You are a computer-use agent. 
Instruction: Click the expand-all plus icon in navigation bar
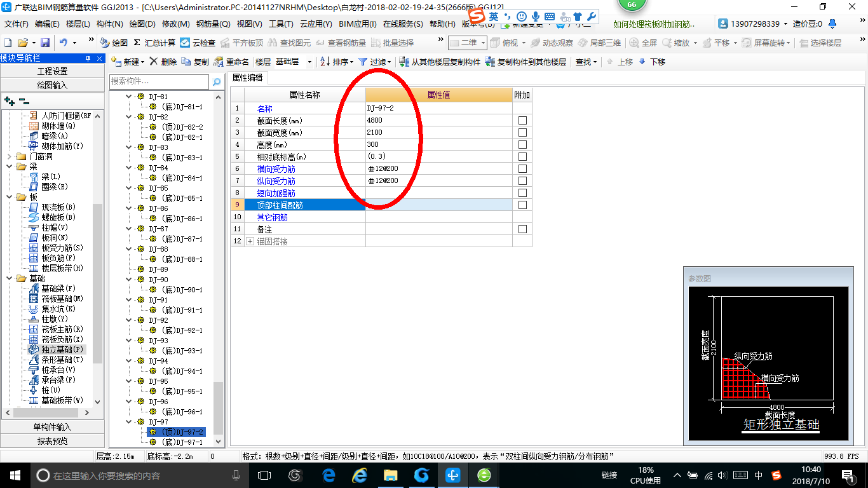pyautogui.click(x=9, y=101)
